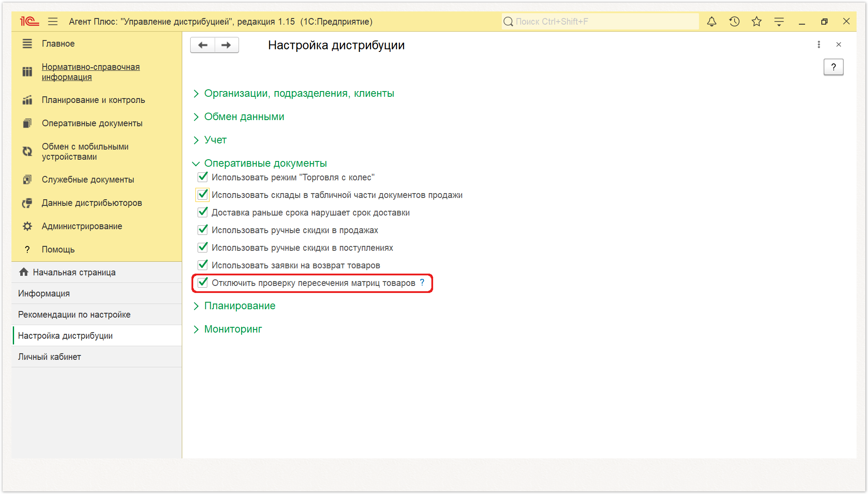Uncheck 'Отключить проверку пересечения матриц товаров'
The image size is (868, 494).
click(x=202, y=282)
